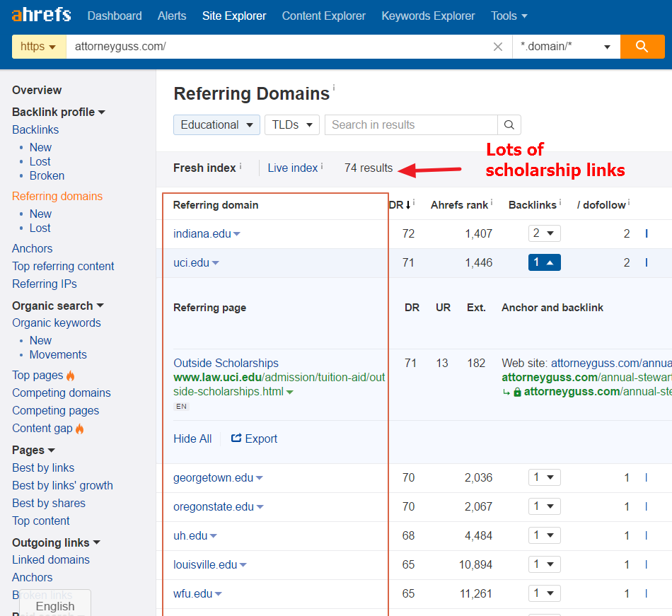672x616 pixels.
Task: Open the TLDs dropdown
Action: click(x=291, y=124)
